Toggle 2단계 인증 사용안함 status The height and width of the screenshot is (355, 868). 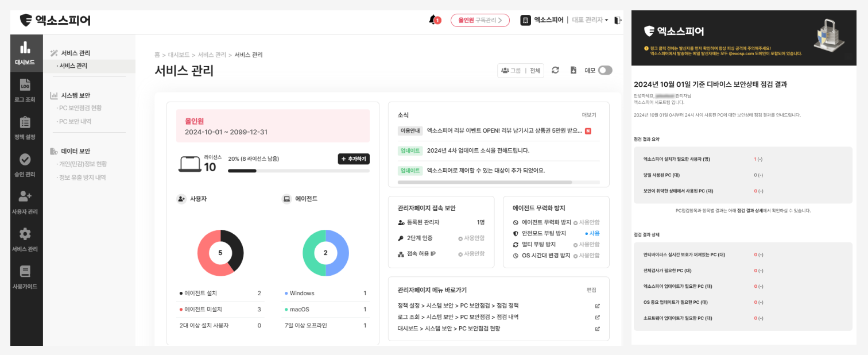point(471,238)
